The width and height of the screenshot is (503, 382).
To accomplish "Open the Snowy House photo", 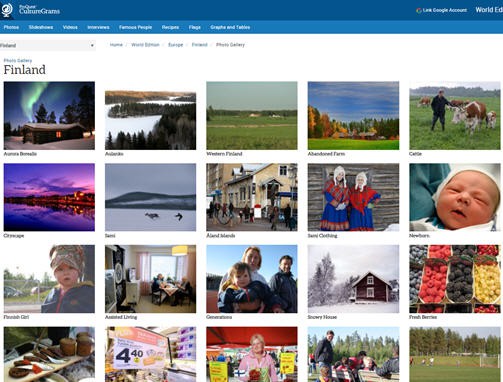I will [353, 279].
